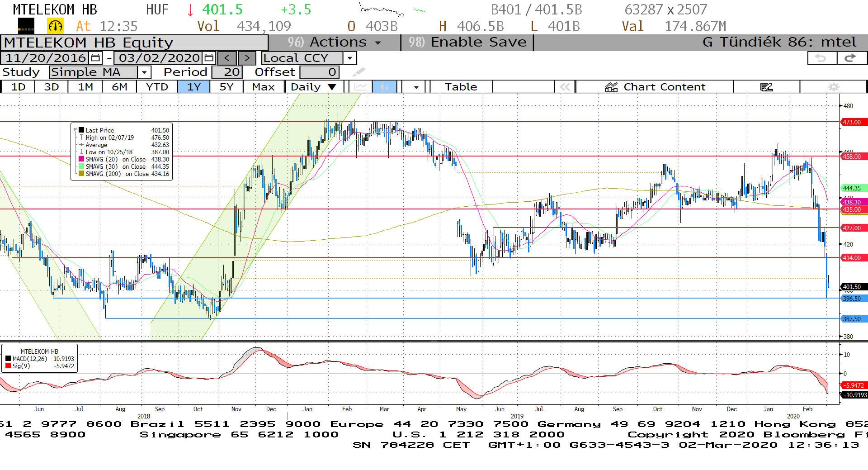This screenshot has width=868, height=470.
Task: Click the 427.00 price level label
Action: click(x=854, y=228)
